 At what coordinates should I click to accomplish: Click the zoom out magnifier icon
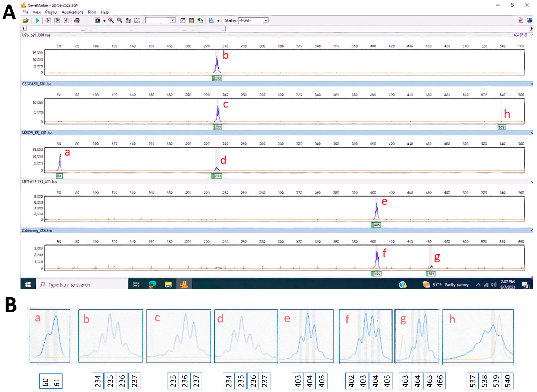pyautogui.click(x=120, y=20)
